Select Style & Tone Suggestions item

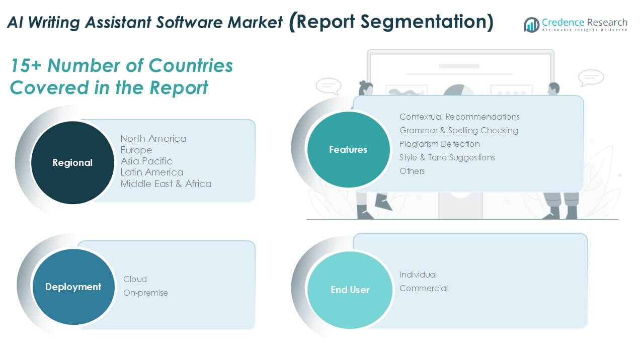pyautogui.click(x=447, y=157)
